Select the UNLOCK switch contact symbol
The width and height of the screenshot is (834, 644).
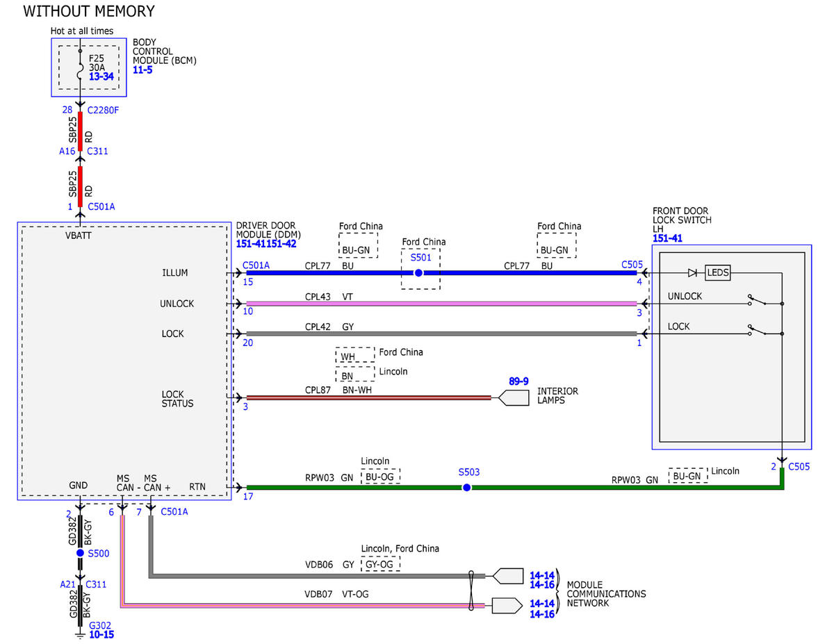(x=758, y=302)
